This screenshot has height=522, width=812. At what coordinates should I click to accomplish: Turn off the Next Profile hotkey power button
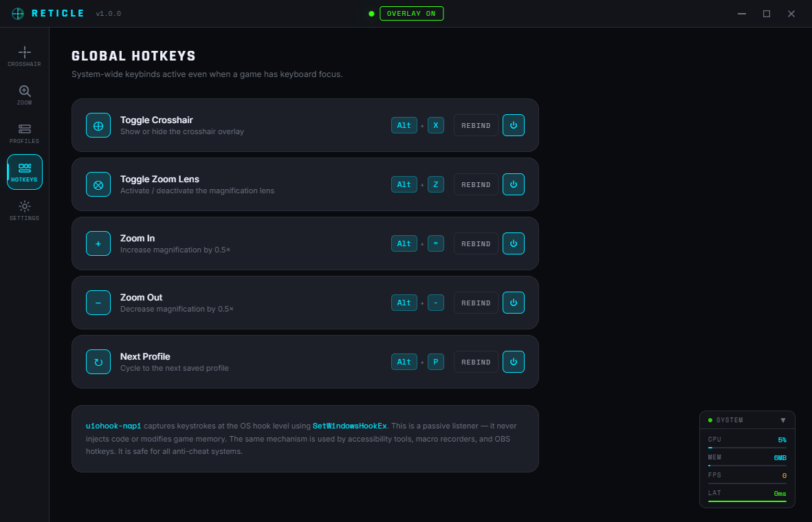[514, 362]
